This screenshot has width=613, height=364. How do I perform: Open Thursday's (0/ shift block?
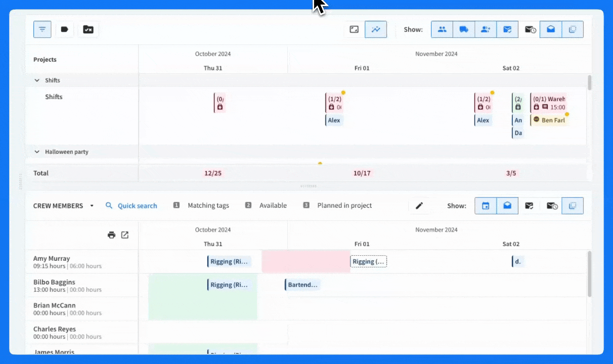point(219,103)
